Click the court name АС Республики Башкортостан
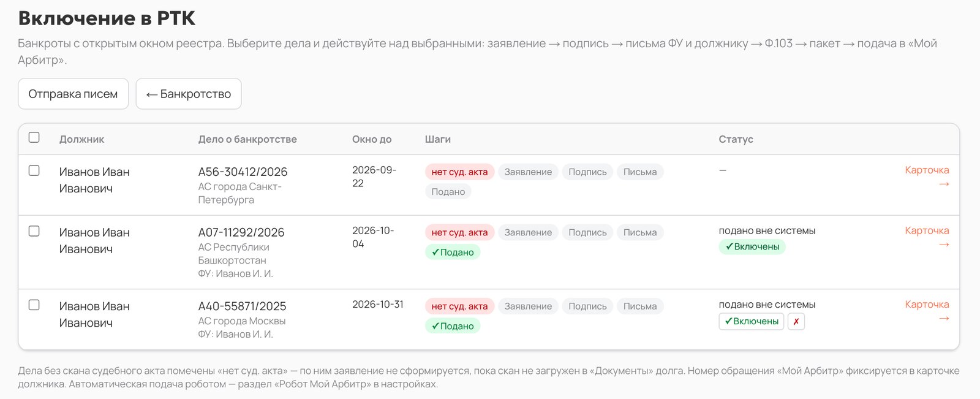The image size is (980, 399). coord(233,254)
